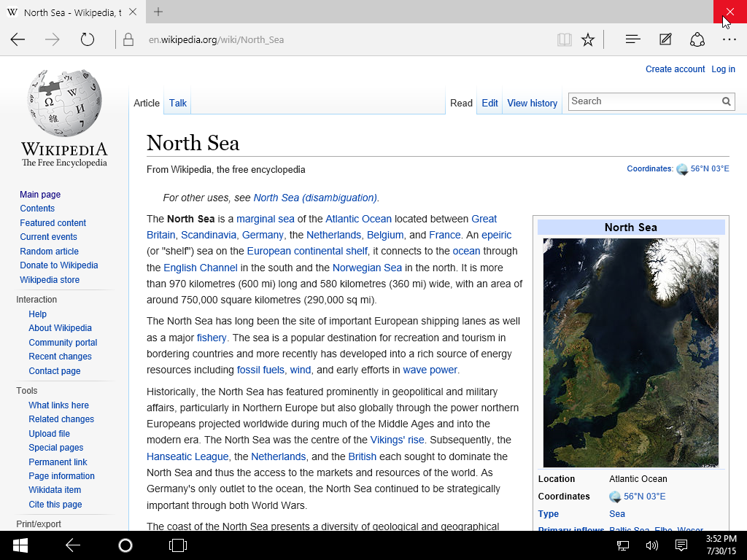Open More actions ellipsis menu

coord(729,39)
